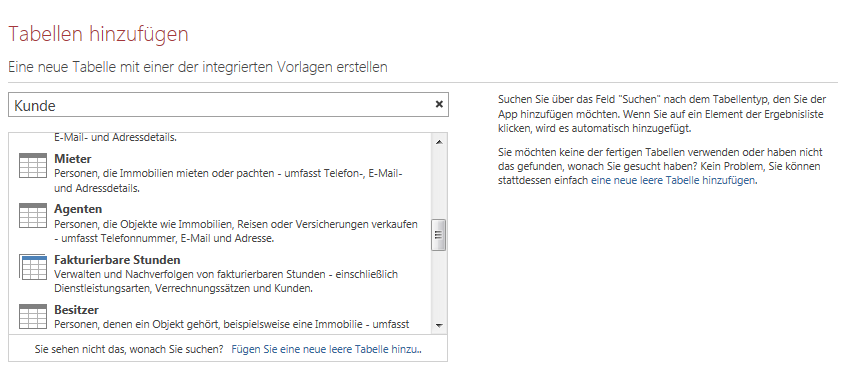Click the description mentioning Dienstleistungsarten, Verrechnungssätzen
The image size is (851, 388).
point(226,281)
